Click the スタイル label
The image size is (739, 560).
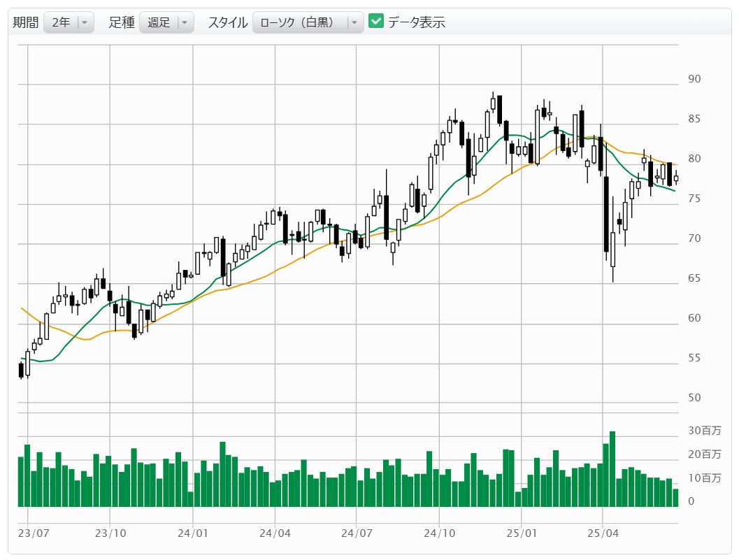point(228,22)
